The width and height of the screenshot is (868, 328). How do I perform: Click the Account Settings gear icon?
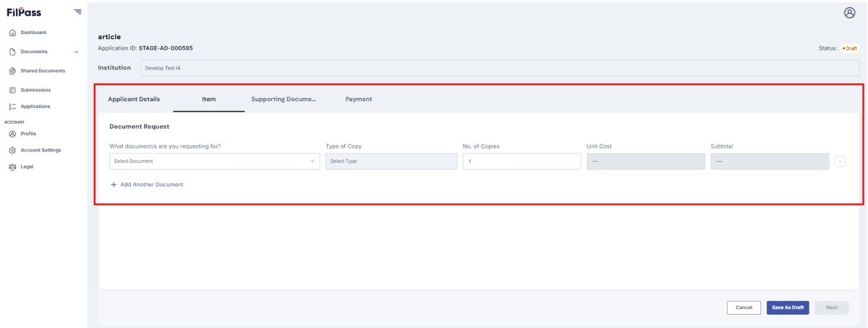tap(12, 150)
